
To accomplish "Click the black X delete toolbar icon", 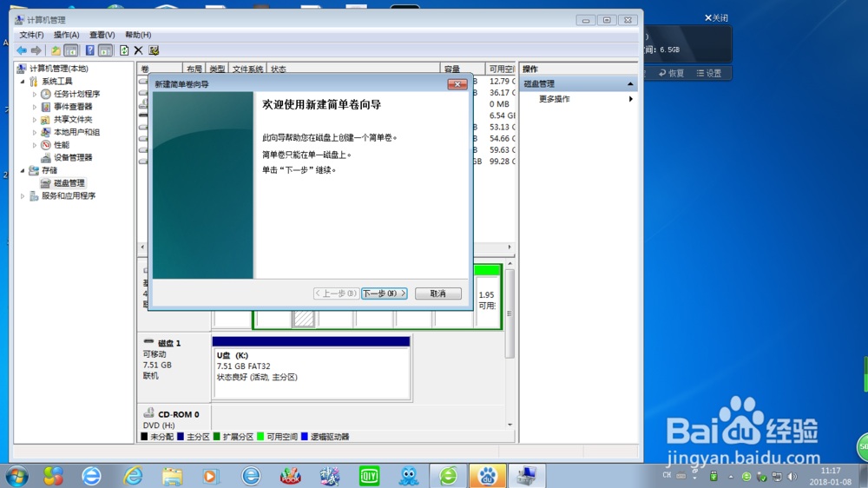I will [x=138, y=50].
